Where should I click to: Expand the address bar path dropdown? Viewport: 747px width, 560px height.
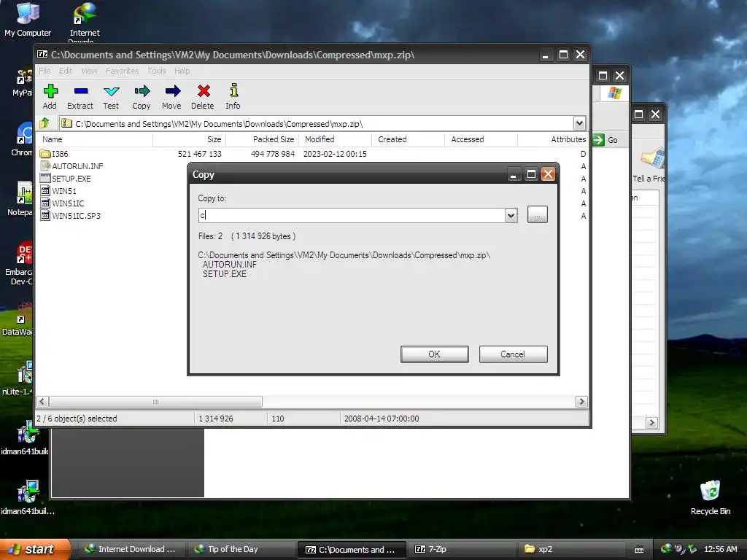coord(579,123)
